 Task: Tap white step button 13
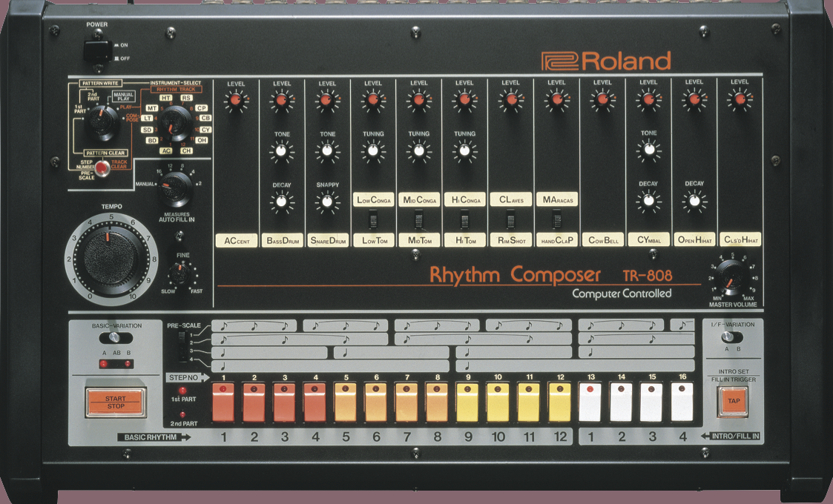590,402
